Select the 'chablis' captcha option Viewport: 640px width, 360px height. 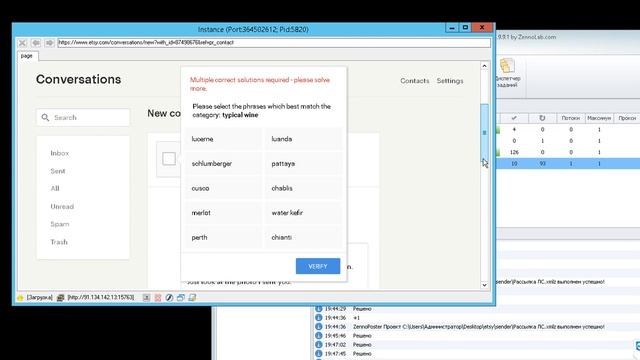point(303,189)
